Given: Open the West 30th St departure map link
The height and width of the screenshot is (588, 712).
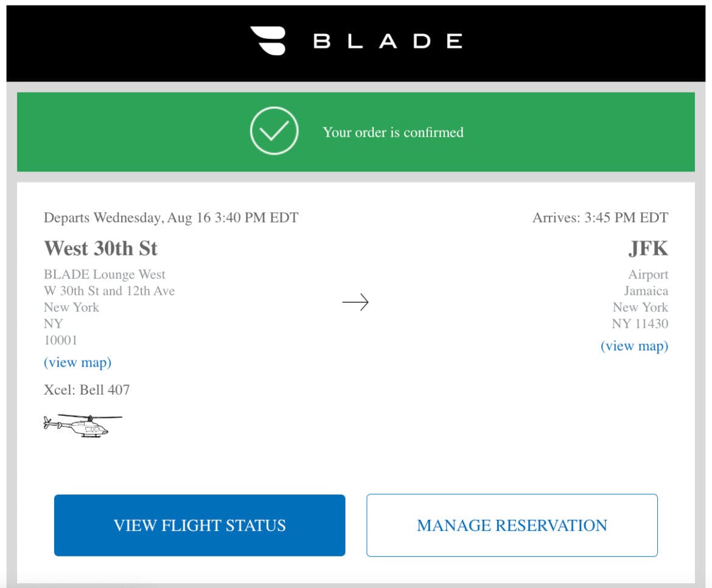Looking at the screenshot, I should 78,362.
